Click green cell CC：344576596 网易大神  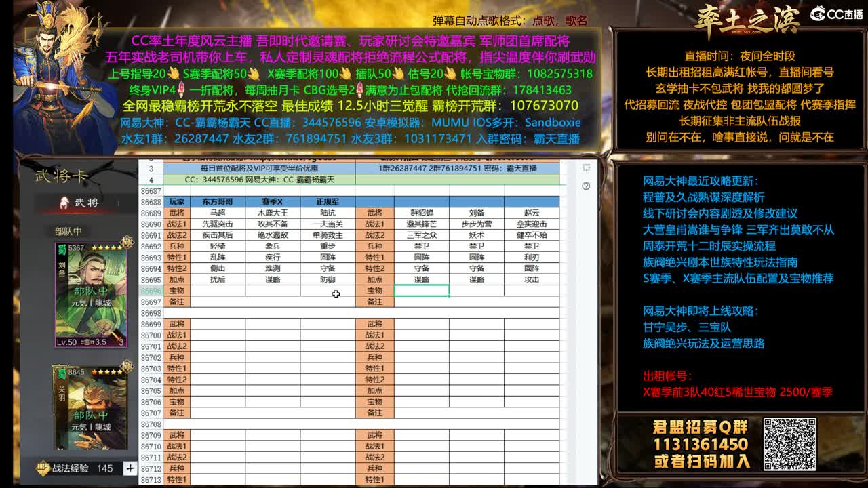pos(259,180)
